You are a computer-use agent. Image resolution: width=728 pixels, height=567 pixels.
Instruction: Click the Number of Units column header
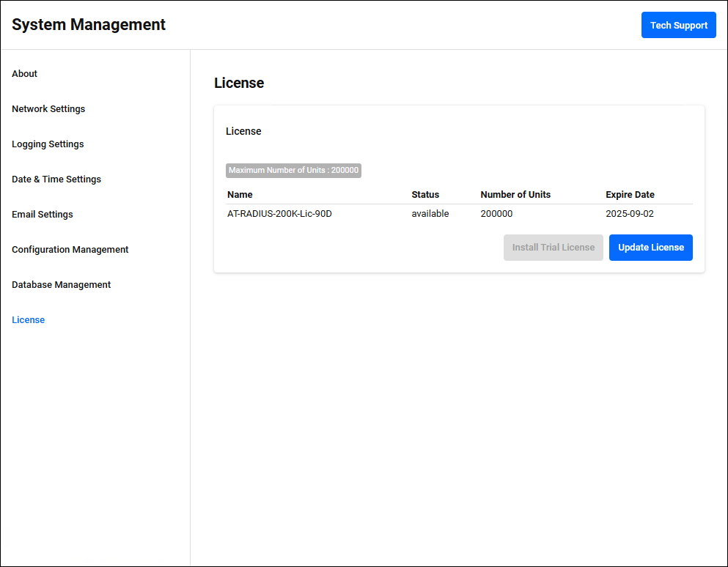515,195
